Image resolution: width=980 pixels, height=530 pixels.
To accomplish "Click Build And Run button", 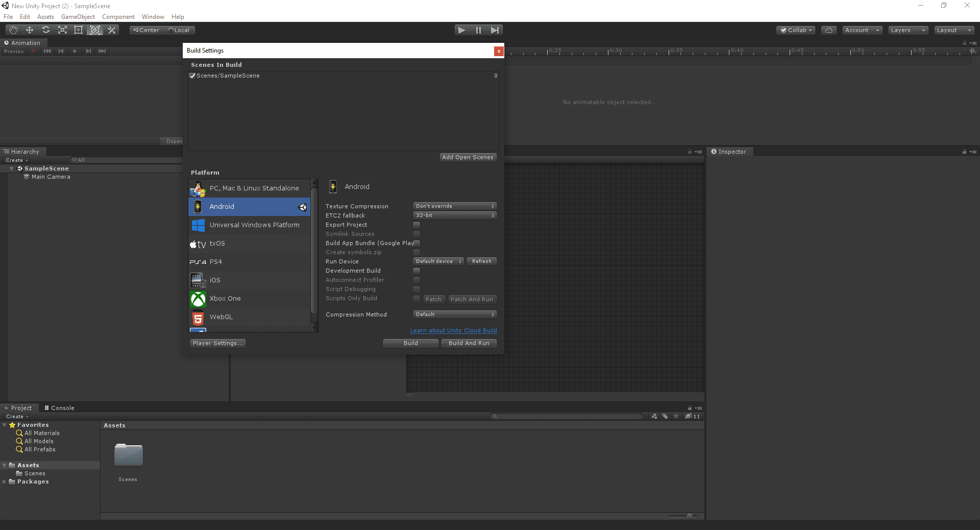I will (469, 343).
